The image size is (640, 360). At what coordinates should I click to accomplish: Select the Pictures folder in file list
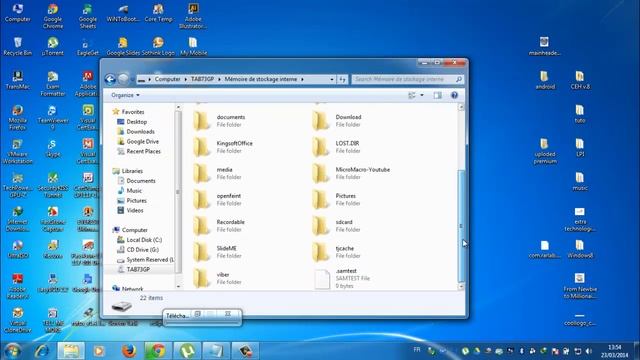tap(337, 200)
